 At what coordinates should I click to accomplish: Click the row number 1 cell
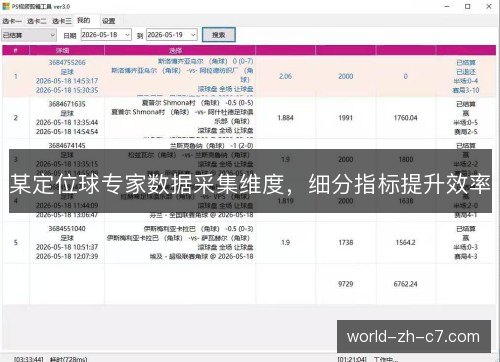[x=16, y=76]
